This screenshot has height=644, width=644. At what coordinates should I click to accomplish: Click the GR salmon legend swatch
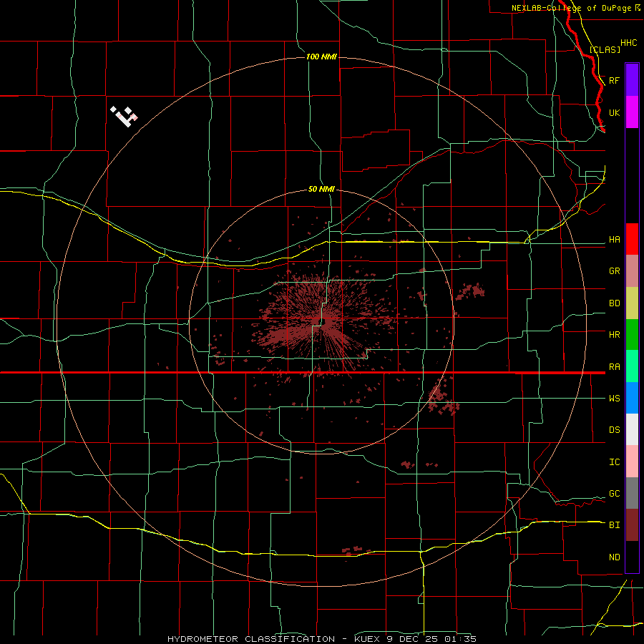(x=632, y=271)
